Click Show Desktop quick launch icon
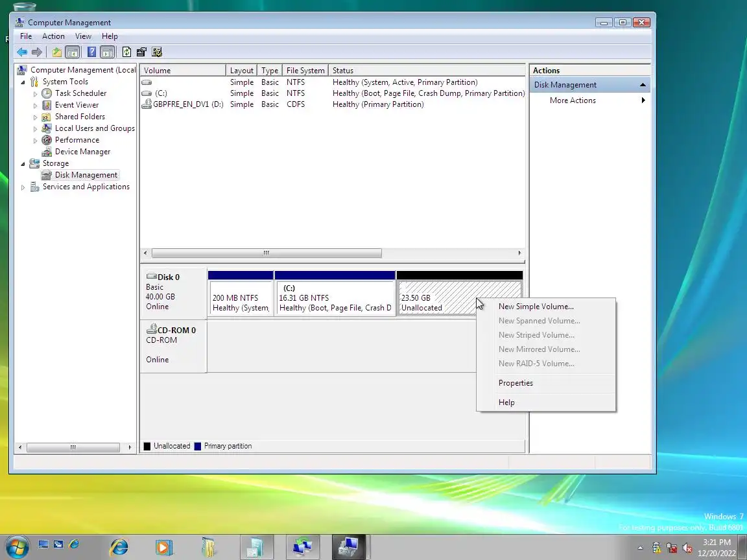 click(43, 544)
